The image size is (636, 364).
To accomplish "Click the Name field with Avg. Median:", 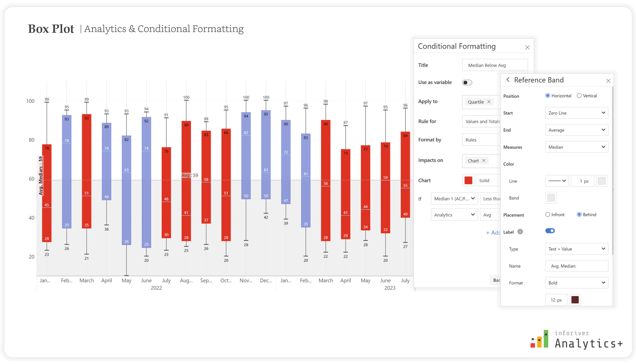I will [576, 266].
